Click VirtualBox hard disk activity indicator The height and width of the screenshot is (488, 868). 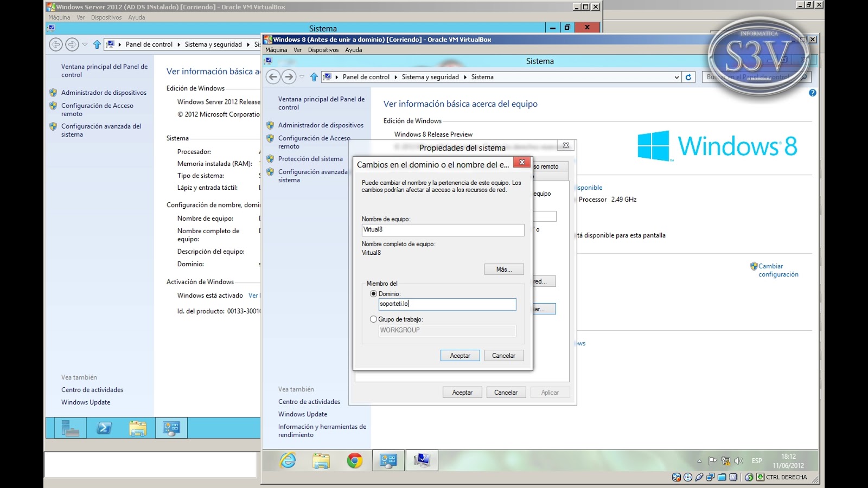click(676, 477)
